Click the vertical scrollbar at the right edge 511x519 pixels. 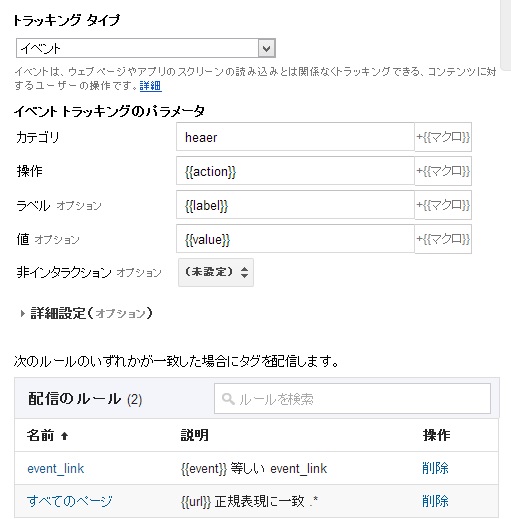click(506, 35)
